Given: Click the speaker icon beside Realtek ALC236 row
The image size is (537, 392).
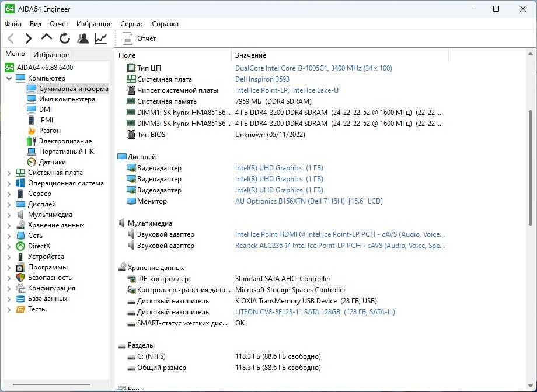Looking at the screenshot, I should (131, 246).
